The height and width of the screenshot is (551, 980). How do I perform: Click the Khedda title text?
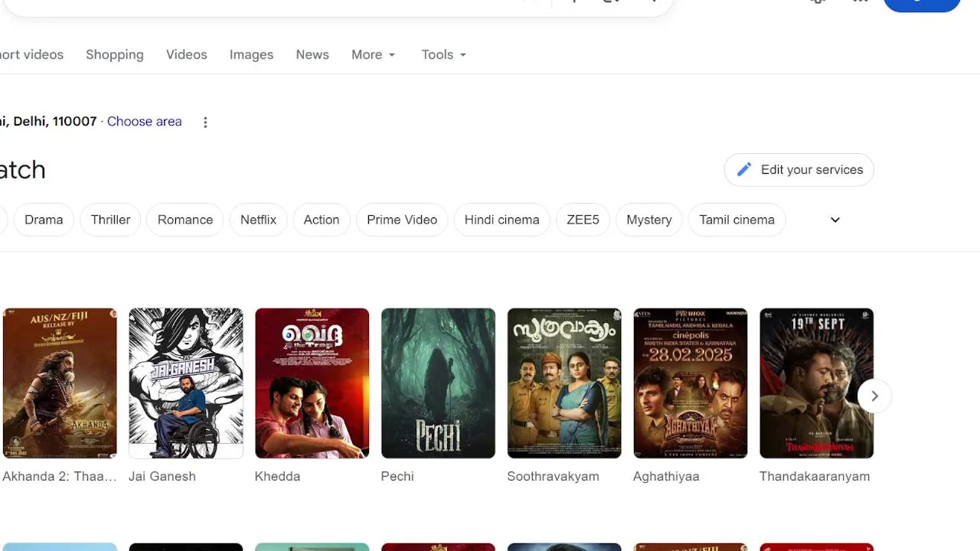coord(277,476)
